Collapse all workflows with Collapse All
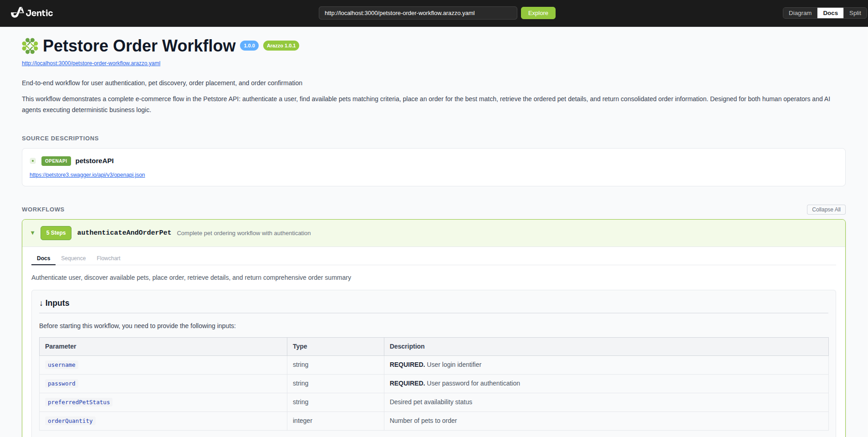 (x=826, y=209)
